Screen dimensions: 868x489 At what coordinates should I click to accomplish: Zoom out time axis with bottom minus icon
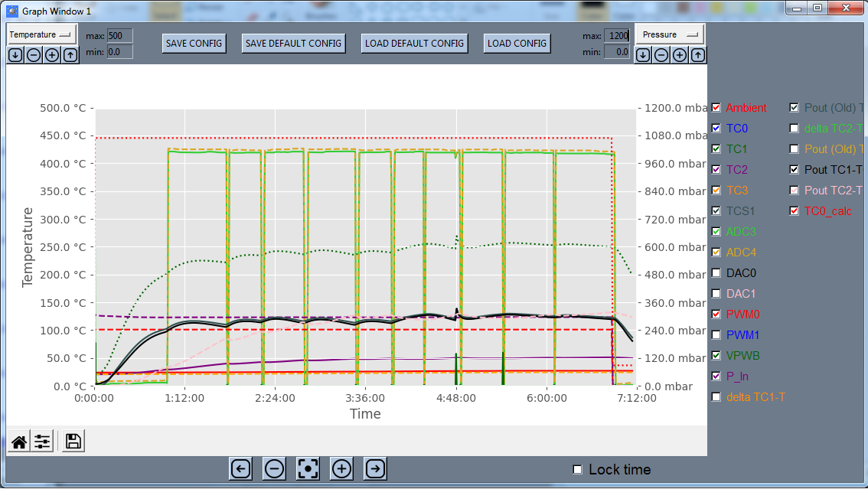pos(275,468)
